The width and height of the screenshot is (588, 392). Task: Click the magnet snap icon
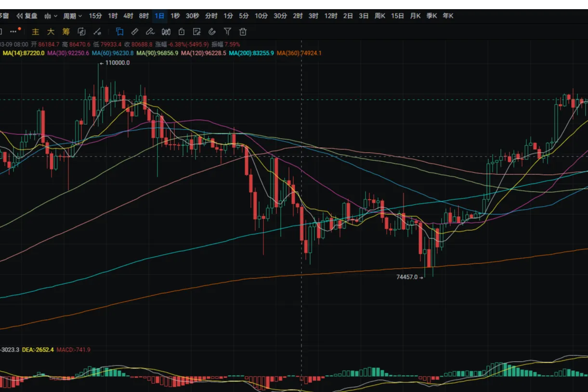point(212,32)
